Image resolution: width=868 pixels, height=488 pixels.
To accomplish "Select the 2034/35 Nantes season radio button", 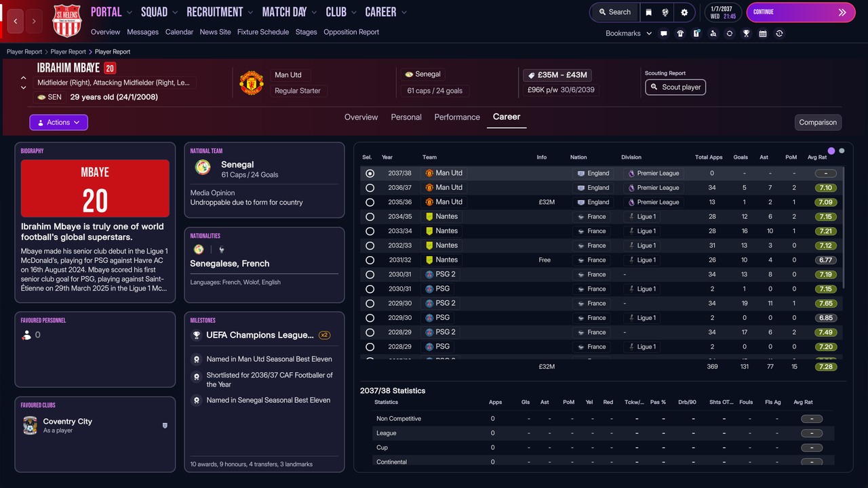I will pos(370,217).
